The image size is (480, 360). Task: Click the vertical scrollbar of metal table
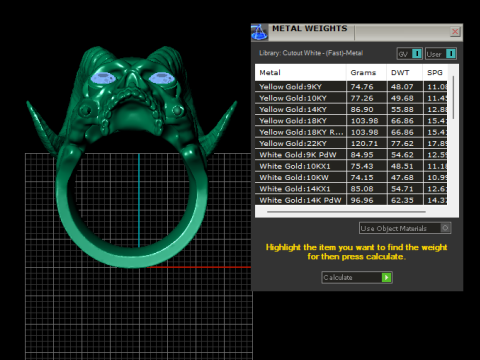pos(453,97)
